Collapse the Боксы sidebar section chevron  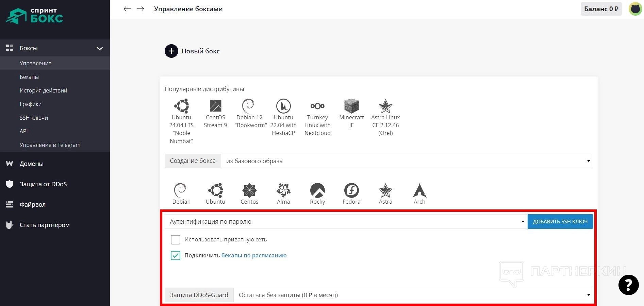pos(100,48)
